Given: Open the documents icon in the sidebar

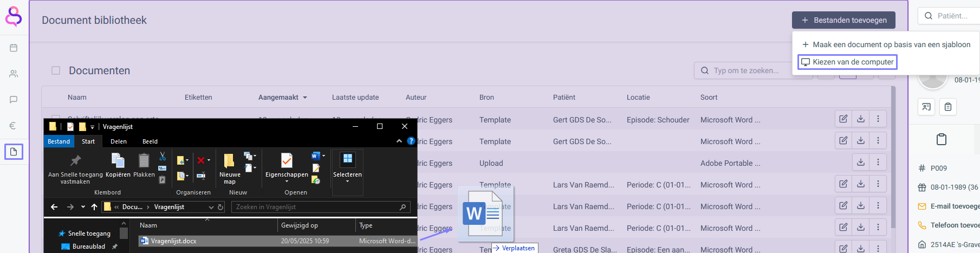Looking at the screenshot, I should (x=14, y=152).
